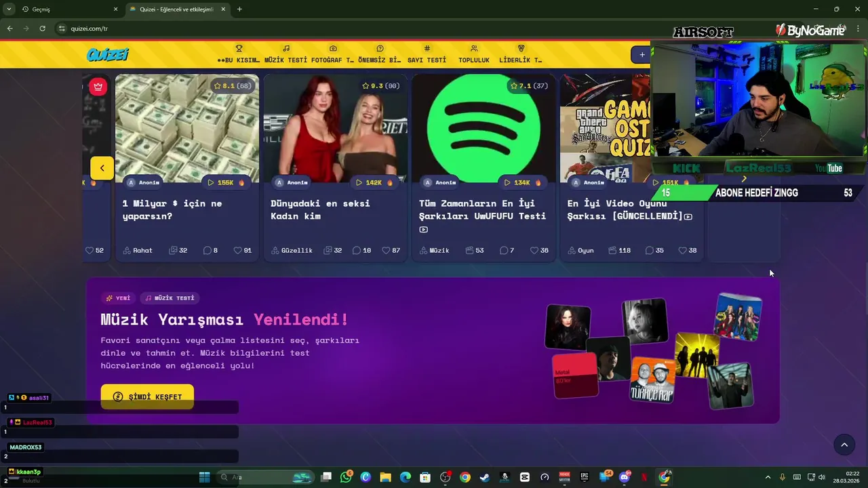Click '1 Milyar $ için ne yaparsın?' title

coord(172,209)
